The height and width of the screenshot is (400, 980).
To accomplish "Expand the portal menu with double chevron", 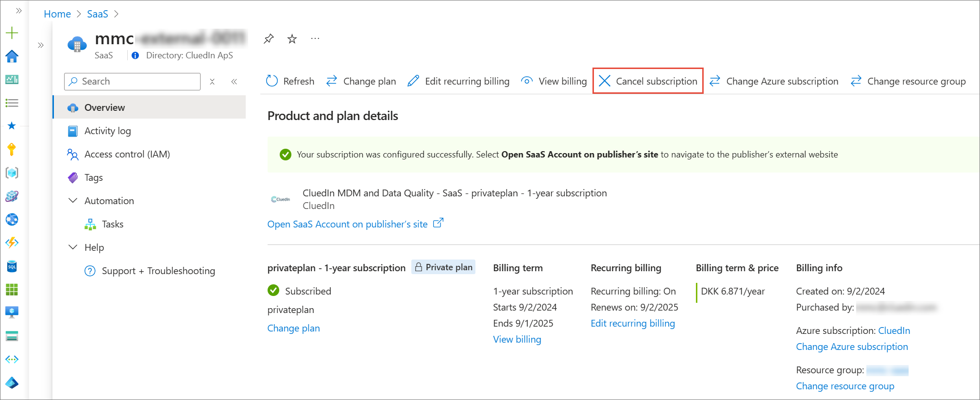I will pyautogui.click(x=19, y=10).
